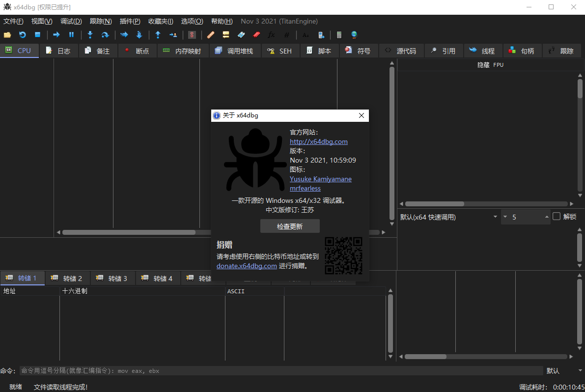Open the 文件(F) menu
The height and width of the screenshot is (392, 585).
[x=13, y=21]
